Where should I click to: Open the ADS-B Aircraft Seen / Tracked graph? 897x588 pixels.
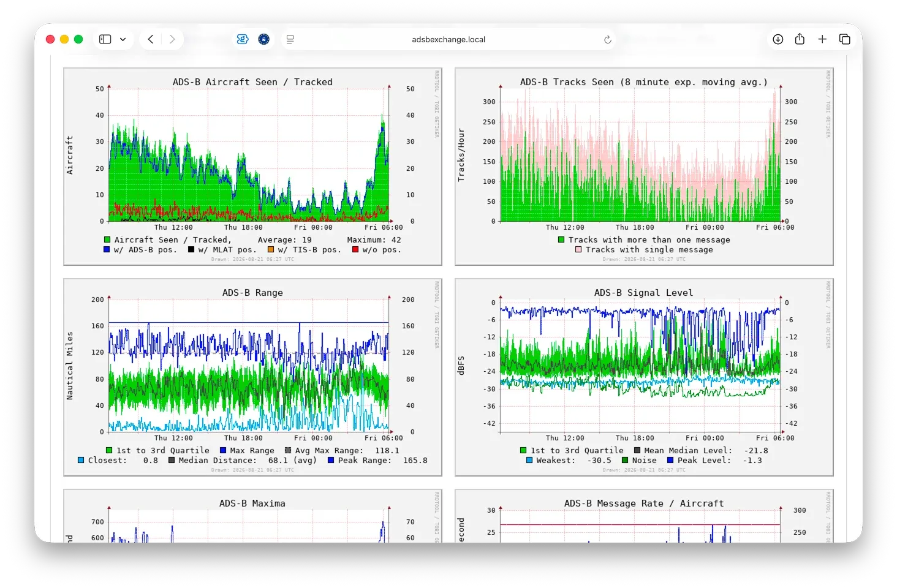[x=252, y=167]
